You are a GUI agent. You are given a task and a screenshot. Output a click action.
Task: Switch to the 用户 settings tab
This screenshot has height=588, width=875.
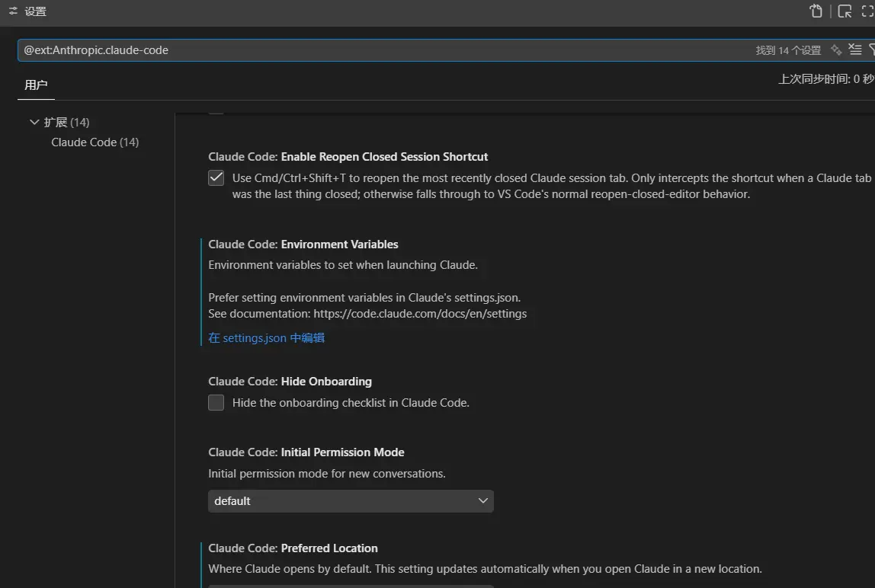point(37,85)
